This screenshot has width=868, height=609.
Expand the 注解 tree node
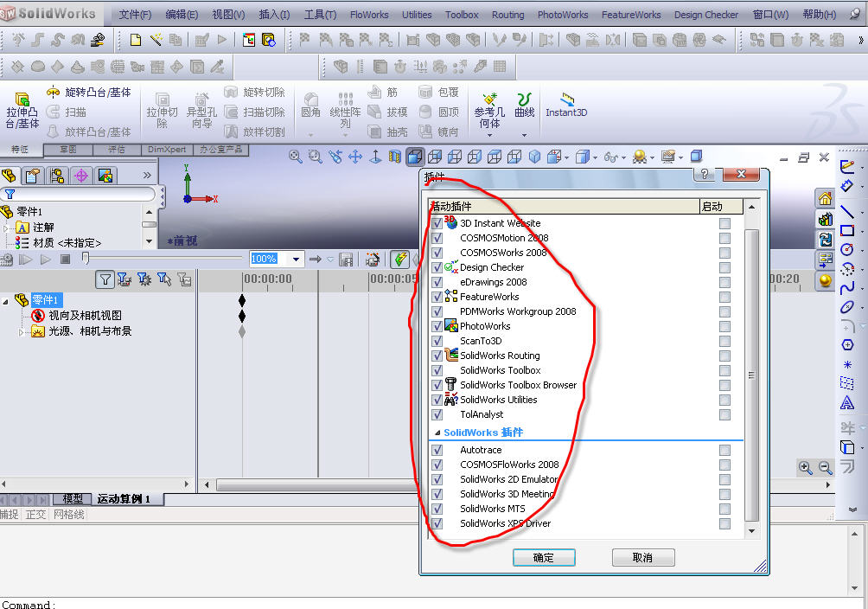click(6, 228)
